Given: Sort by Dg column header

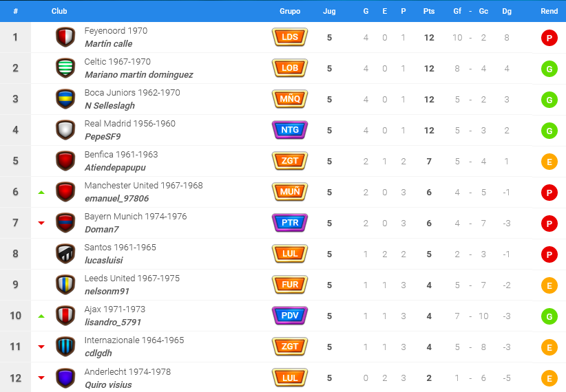Looking at the screenshot, I should tap(507, 11).
